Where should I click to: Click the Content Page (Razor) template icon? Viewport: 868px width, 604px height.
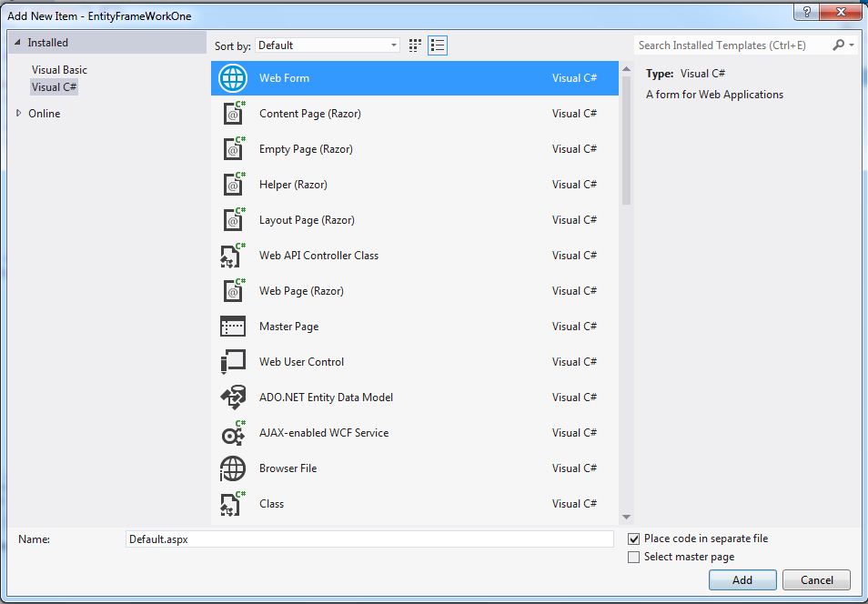point(233,114)
